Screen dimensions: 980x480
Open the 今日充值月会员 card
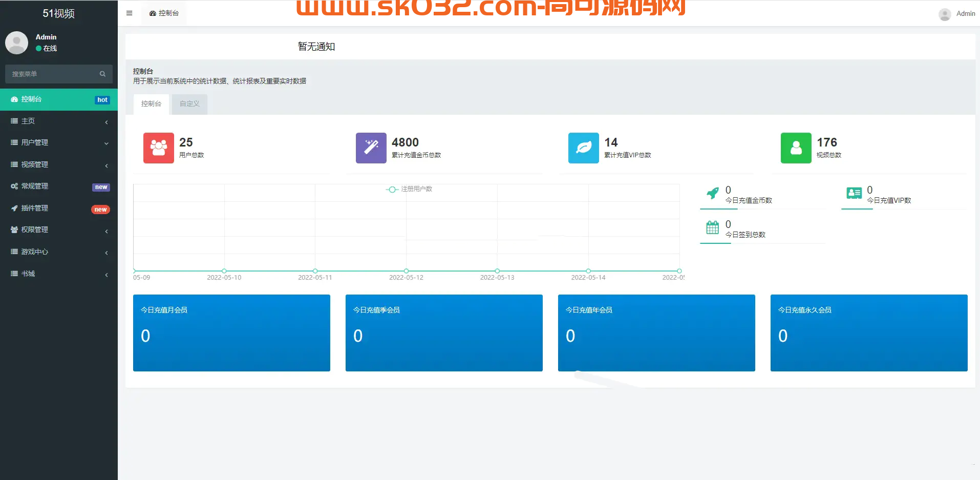pos(231,332)
